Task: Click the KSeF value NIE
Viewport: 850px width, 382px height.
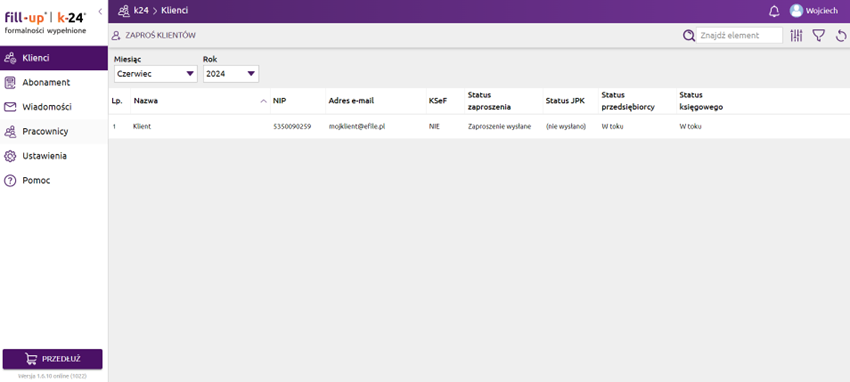Action: (x=434, y=126)
